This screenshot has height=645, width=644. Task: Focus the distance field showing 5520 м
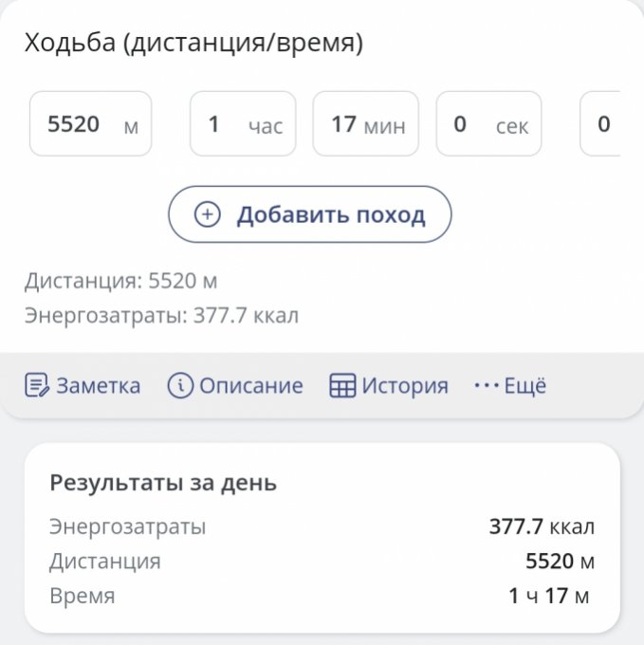(90, 124)
